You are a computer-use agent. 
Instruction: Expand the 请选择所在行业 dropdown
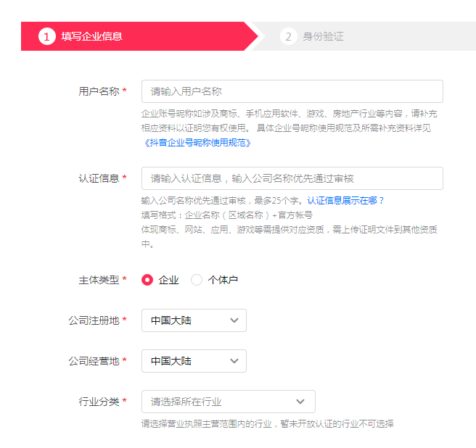click(229, 402)
